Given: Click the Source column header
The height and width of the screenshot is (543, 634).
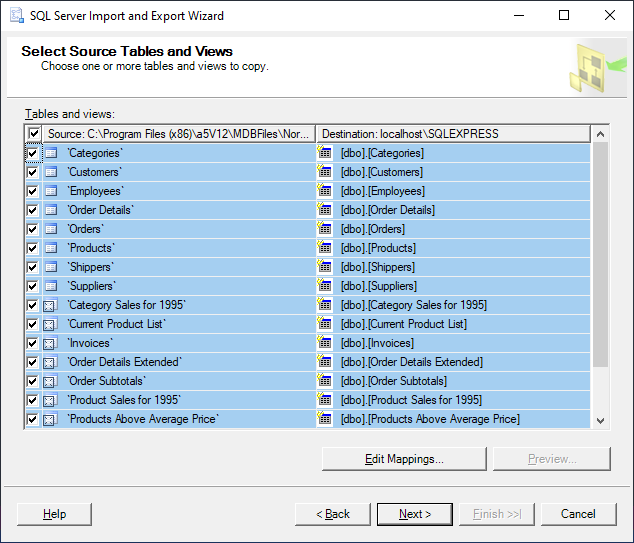Looking at the screenshot, I should point(180,134).
